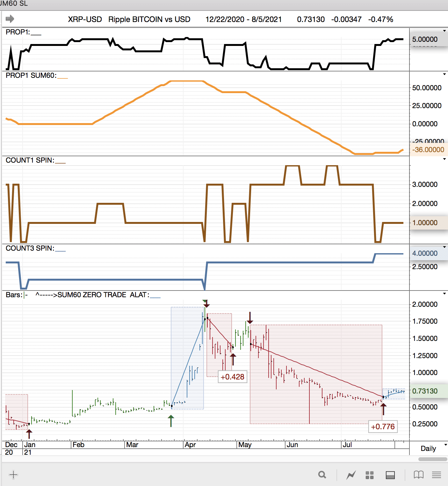
Task: Click the XRP-USD symbol name
Action: click(85, 19)
